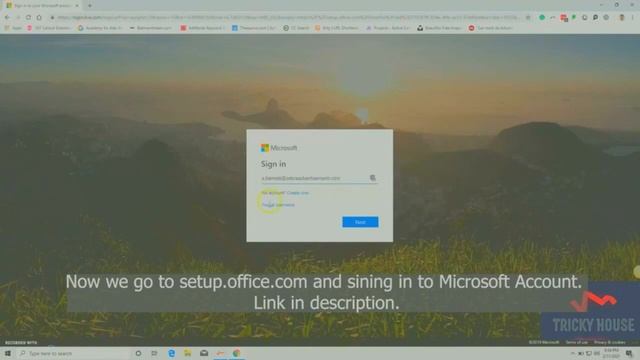The image size is (640, 360).
Task: Click the credential icon inside email field
Action: pyautogui.click(x=373, y=178)
